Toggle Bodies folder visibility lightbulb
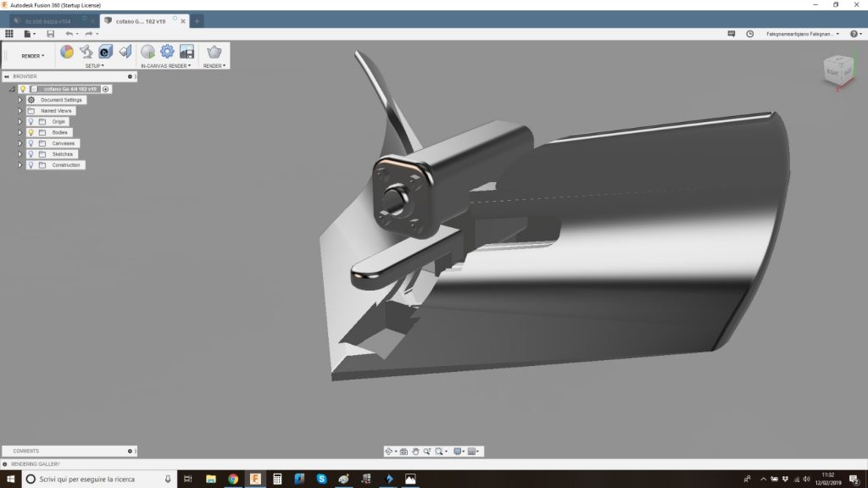The width and height of the screenshot is (868, 488). tap(31, 132)
